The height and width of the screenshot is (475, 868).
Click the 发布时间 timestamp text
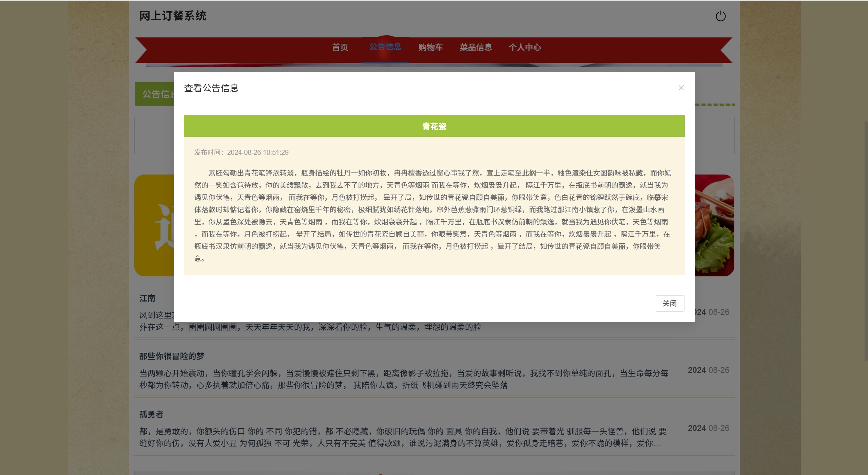241,152
